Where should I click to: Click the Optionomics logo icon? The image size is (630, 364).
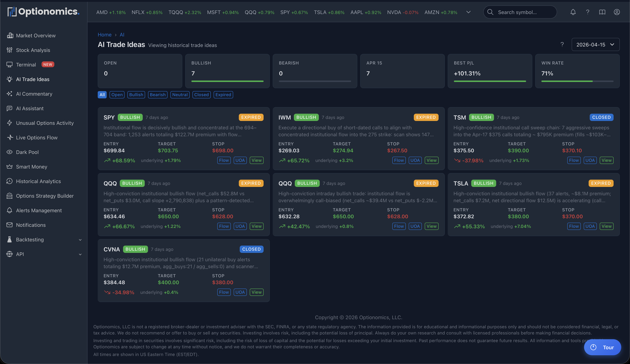[12, 12]
